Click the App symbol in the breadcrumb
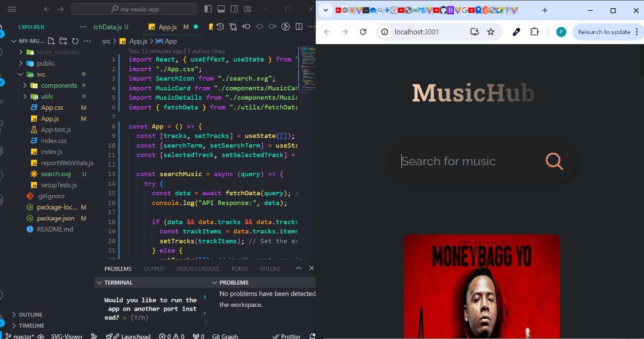644x339 pixels. [167, 41]
